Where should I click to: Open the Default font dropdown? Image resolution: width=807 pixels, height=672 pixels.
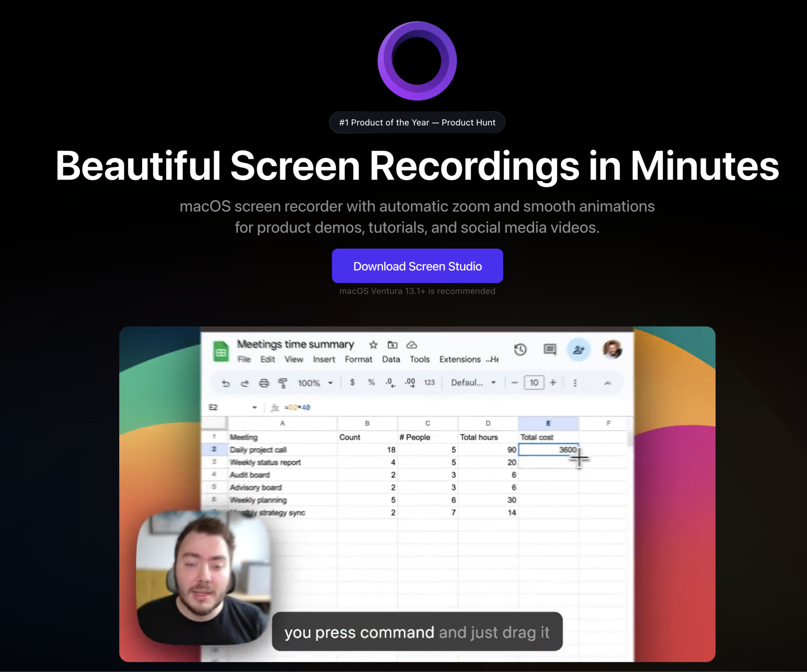click(x=473, y=383)
